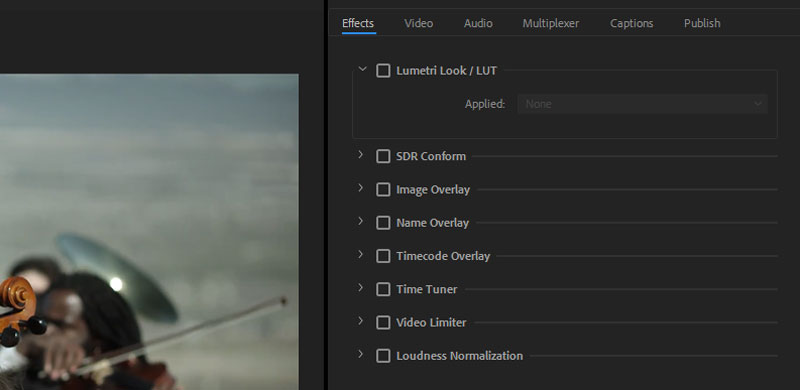Open the Video tab
Image resolution: width=800 pixels, height=390 pixels.
click(419, 23)
